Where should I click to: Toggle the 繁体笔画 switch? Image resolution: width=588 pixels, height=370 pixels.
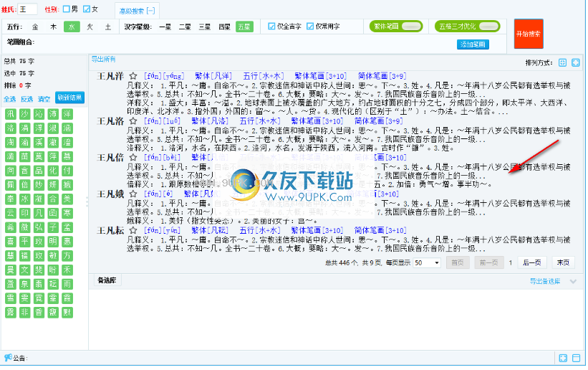(396, 27)
